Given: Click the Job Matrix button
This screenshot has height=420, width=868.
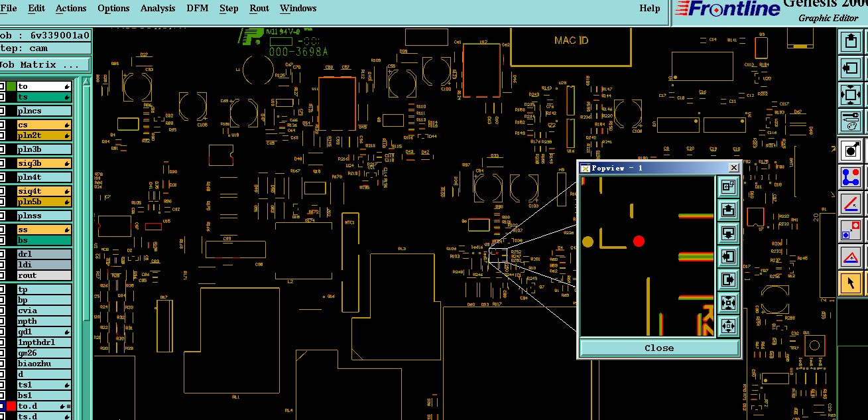Looking at the screenshot, I should 44,64.
